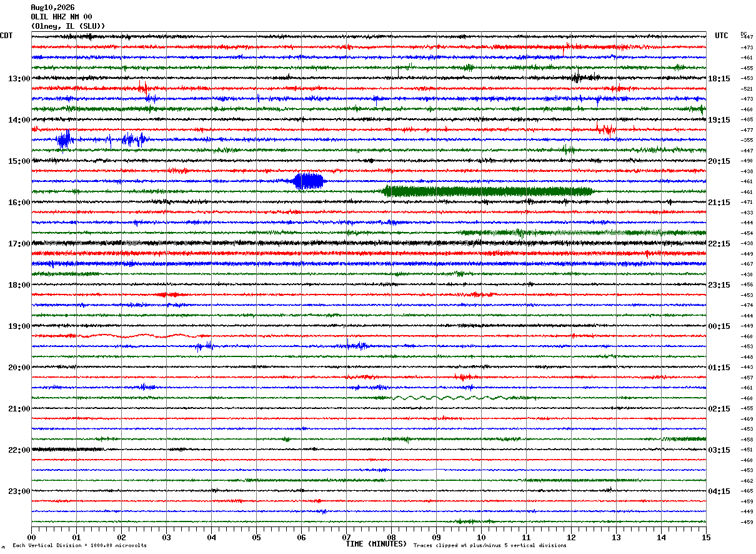Click the vertical division microvolts note
Screen dimensions: 756x554
click(79, 546)
